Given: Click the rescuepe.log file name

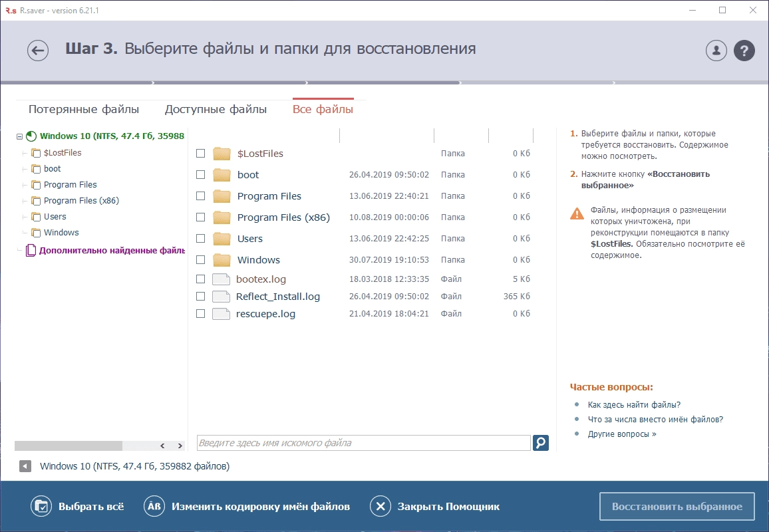Looking at the screenshot, I should click(x=265, y=315).
